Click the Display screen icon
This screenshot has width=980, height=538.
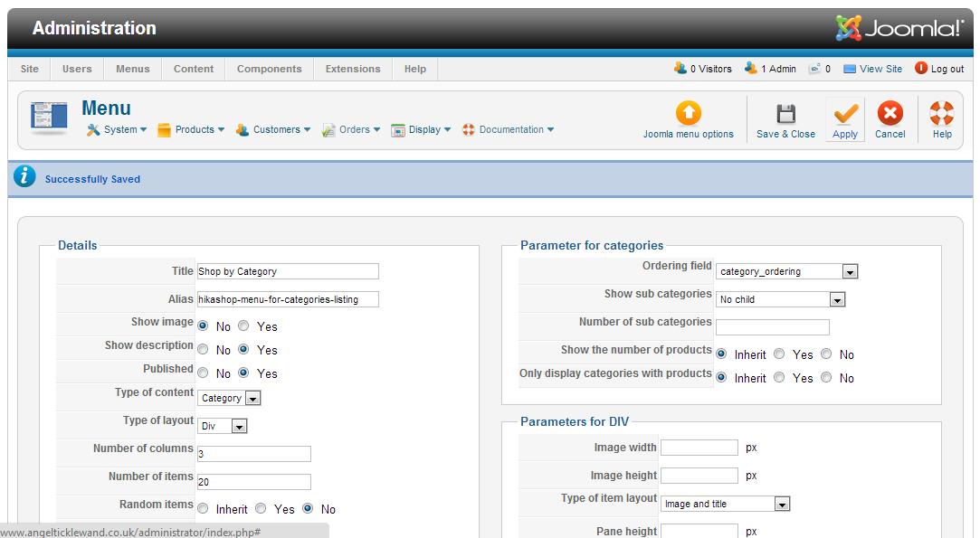(x=397, y=130)
